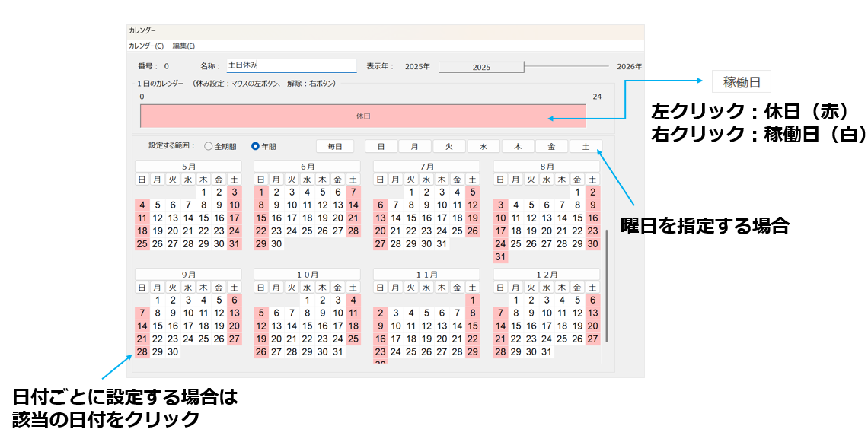
Task: Click the 5月 month header
Action: [x=188, y=166]
